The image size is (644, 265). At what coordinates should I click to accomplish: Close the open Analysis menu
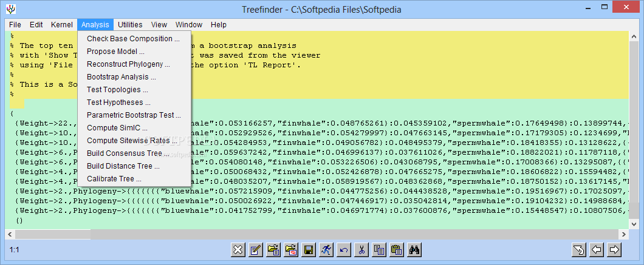coord(95,25)
